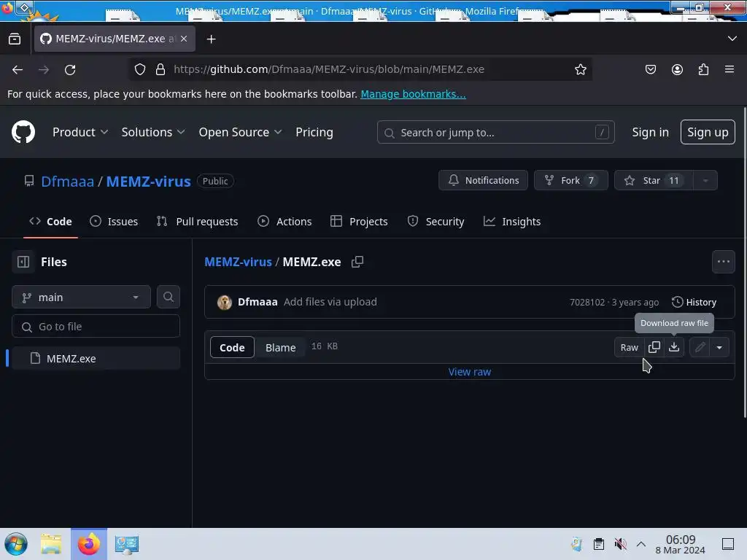Reload the page with the refresh icon
The image size is (747, 560).
pyautogui.click(x=70, y=69)
